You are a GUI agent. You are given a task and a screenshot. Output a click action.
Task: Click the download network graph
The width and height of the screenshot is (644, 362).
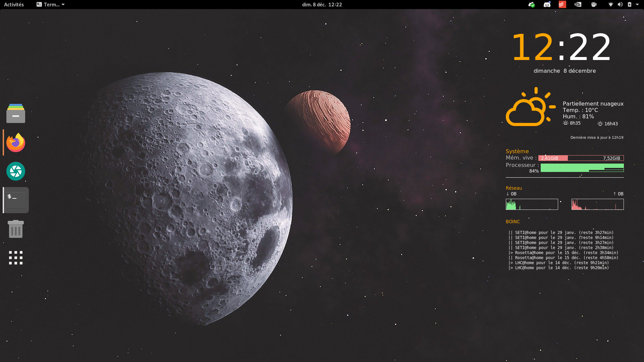(x=532, y=204)
